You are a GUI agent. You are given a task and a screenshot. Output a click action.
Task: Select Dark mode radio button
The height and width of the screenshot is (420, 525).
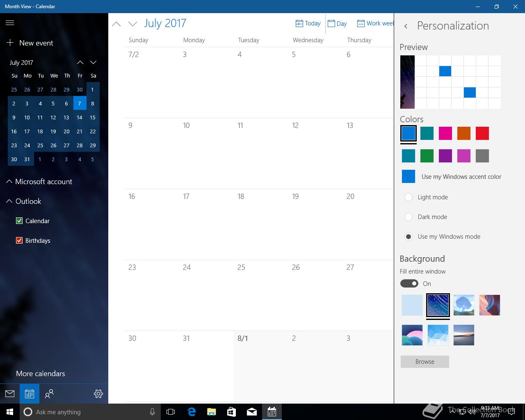coord(409,217)
